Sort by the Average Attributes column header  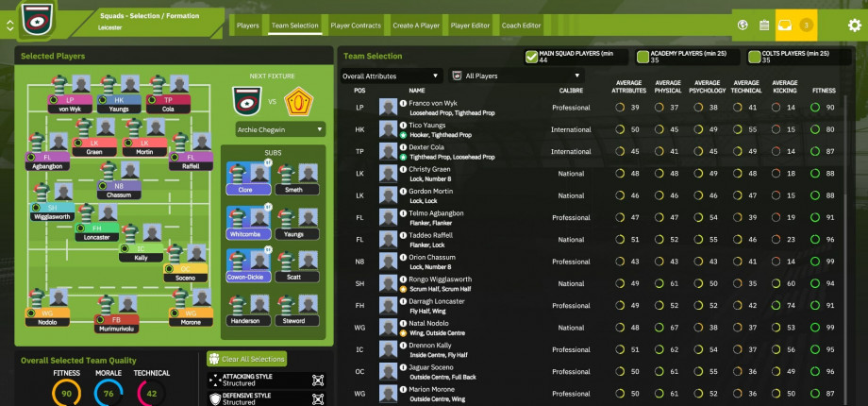[628, 87]
